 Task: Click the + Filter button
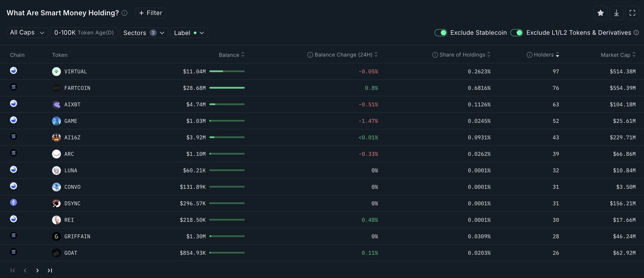[x=150, y=13]
